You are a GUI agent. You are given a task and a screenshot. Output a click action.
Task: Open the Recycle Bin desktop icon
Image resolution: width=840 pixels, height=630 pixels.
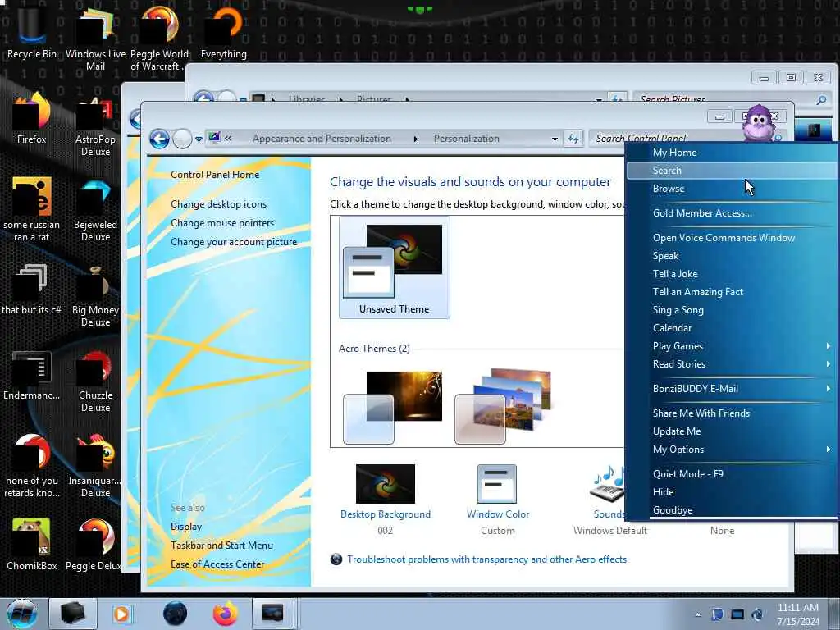[32, 32]
